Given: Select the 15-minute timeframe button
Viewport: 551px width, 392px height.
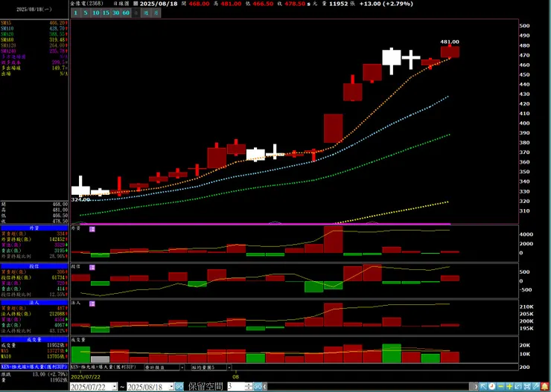Looking at the screenshot, I should [x=106, y=13].
